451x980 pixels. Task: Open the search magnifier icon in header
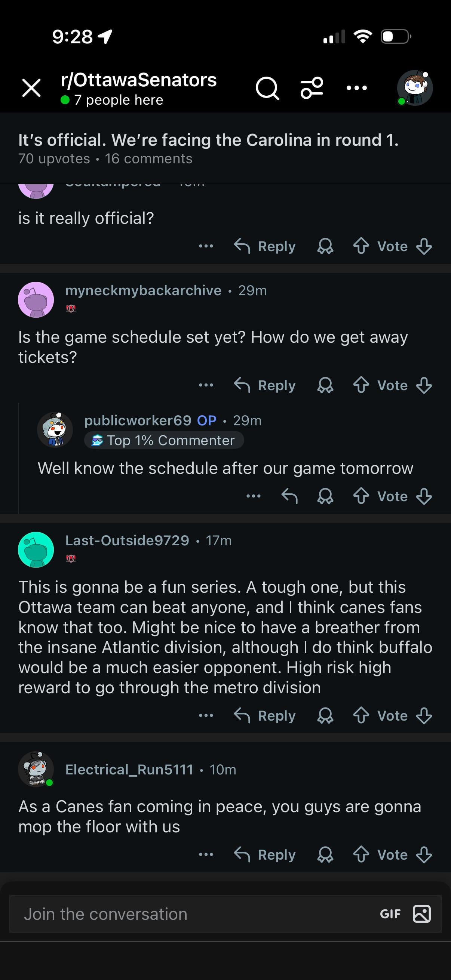(267, 88)
